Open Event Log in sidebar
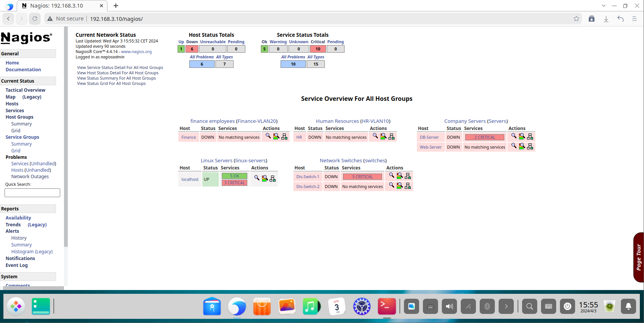644x323 pixels. pyautogui.click(x=17, y=265)
